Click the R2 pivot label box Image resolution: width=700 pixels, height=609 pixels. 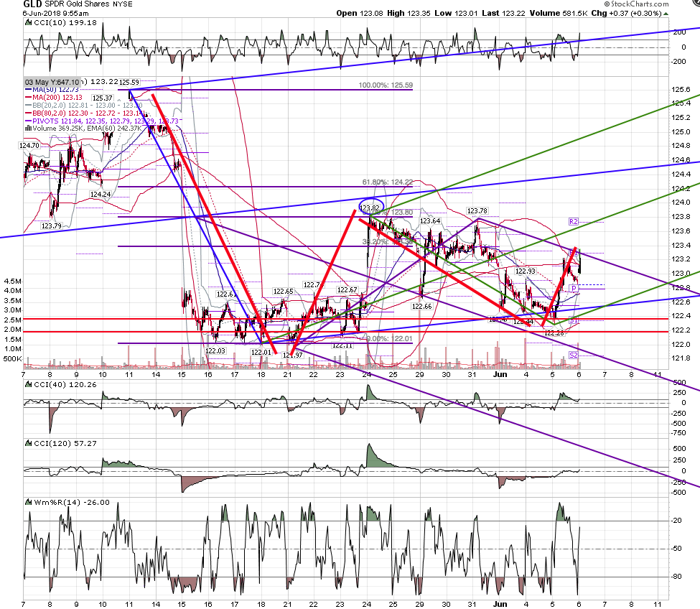click(x=574, y=222)
